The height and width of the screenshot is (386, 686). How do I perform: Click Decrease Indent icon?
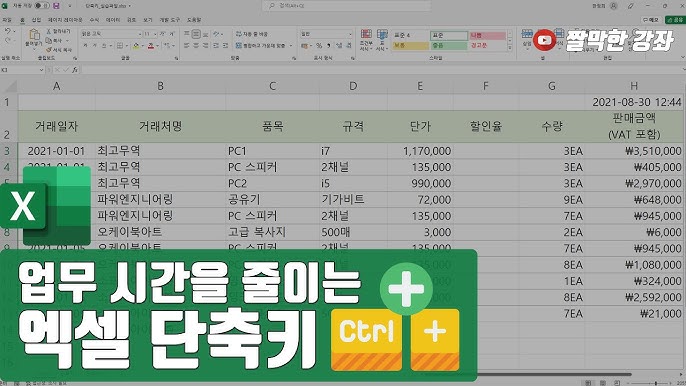coord(216,46)
